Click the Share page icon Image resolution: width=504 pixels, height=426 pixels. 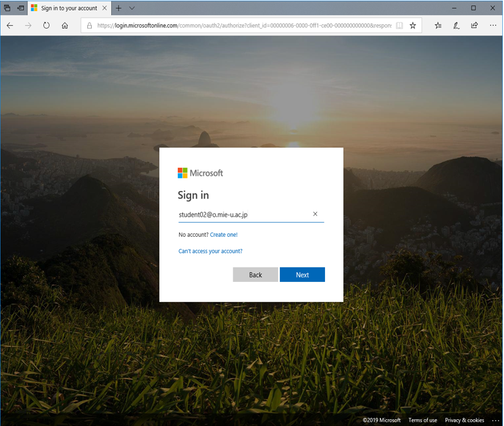[x=475, y=26]
